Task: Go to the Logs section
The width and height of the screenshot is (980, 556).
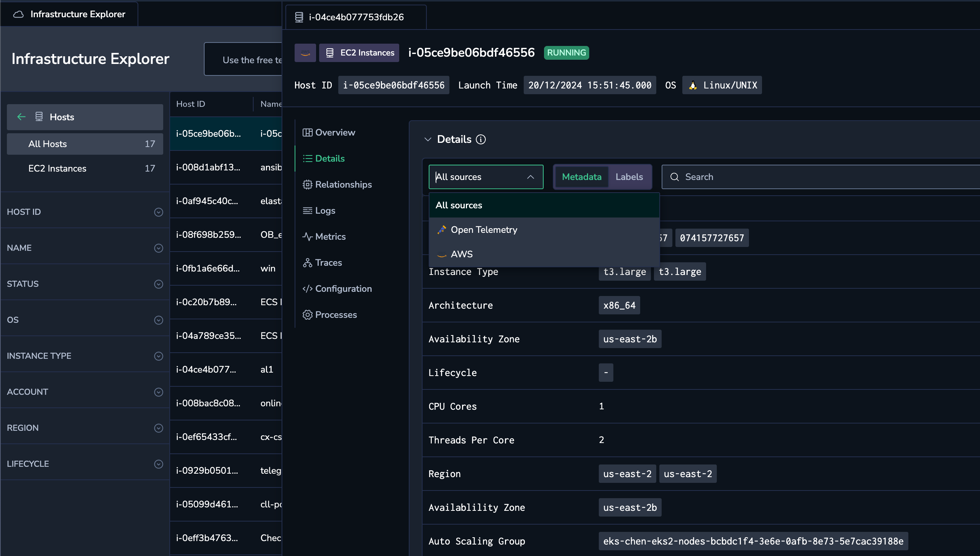Action: click(319, 211)
